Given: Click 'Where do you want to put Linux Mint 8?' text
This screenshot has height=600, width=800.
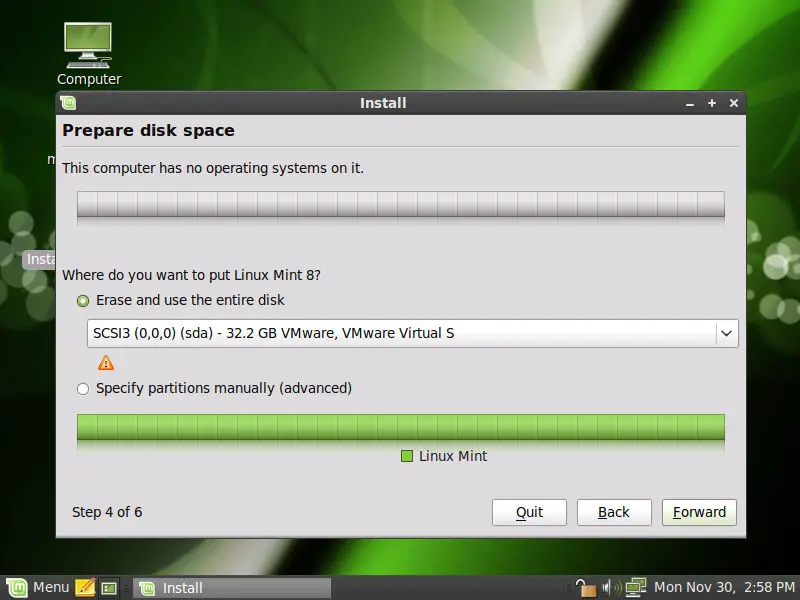Looking at the screenshot, I should 191,276.
